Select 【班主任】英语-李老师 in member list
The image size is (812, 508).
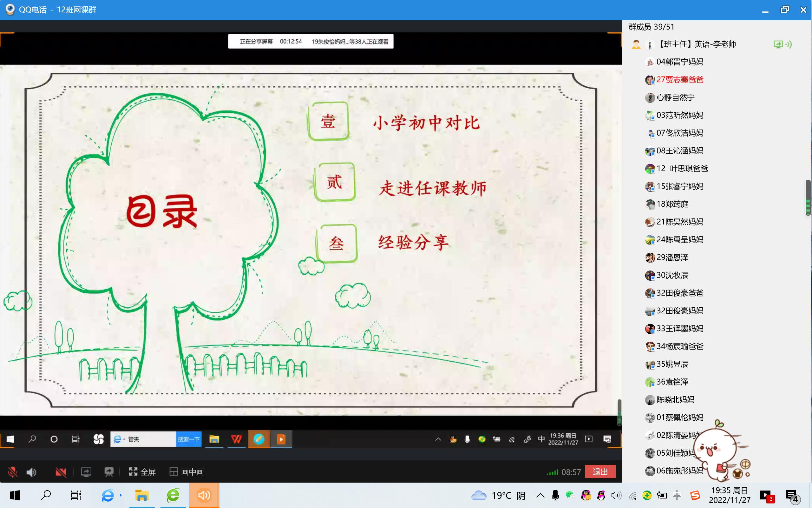[x=696, y=44]
